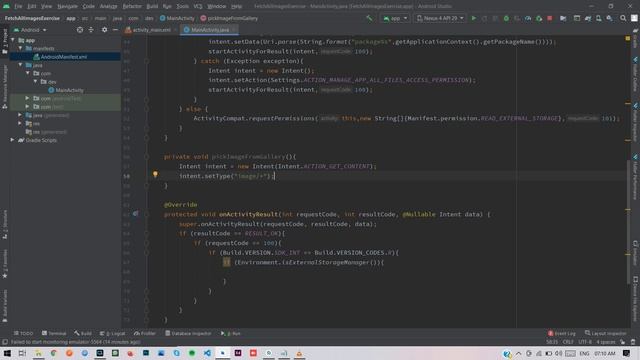This screenshot has height=360, width=640.
Task: Expand the com (androidTest) package
Action: click(27, 98)
